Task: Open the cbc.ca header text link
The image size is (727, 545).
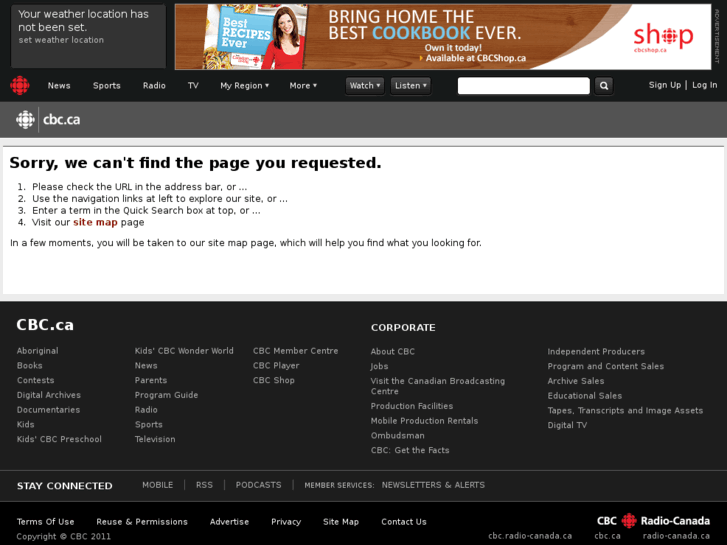Action: (62, 120)
